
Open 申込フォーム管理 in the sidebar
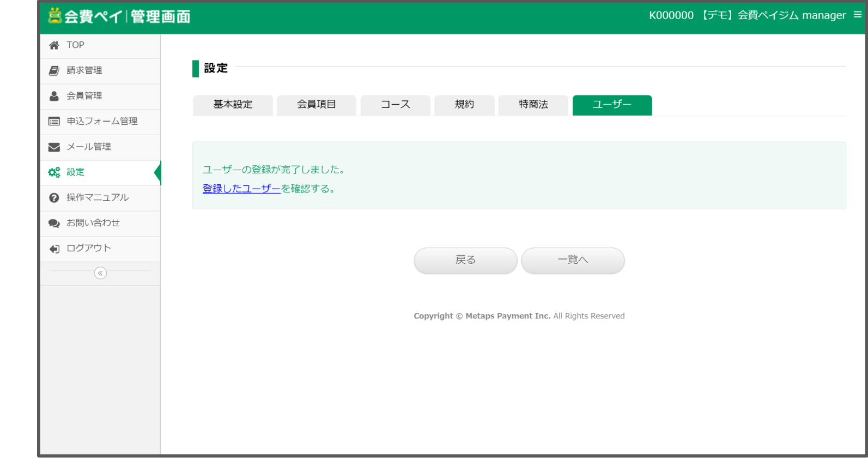click(x=100, y=122)
